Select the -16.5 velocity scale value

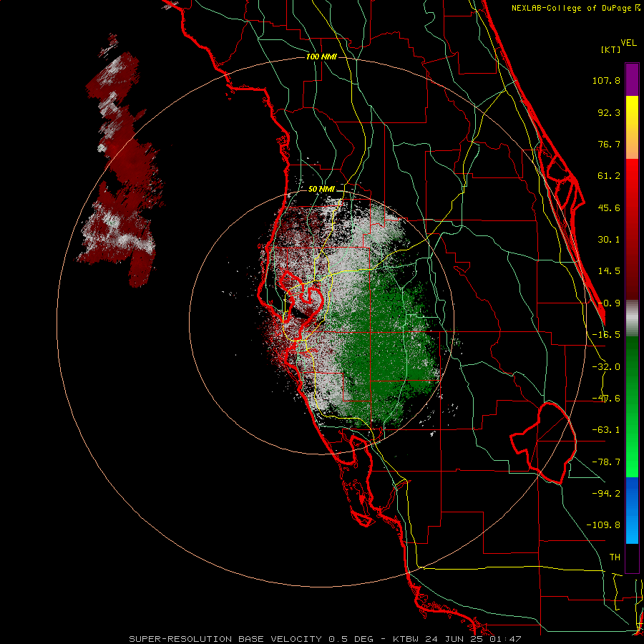tap(606, 335)
